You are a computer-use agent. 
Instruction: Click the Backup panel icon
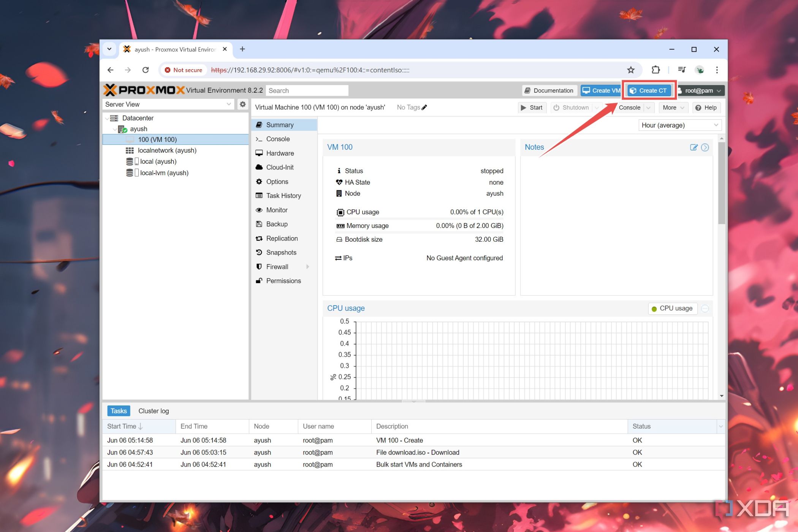point(260,224)
